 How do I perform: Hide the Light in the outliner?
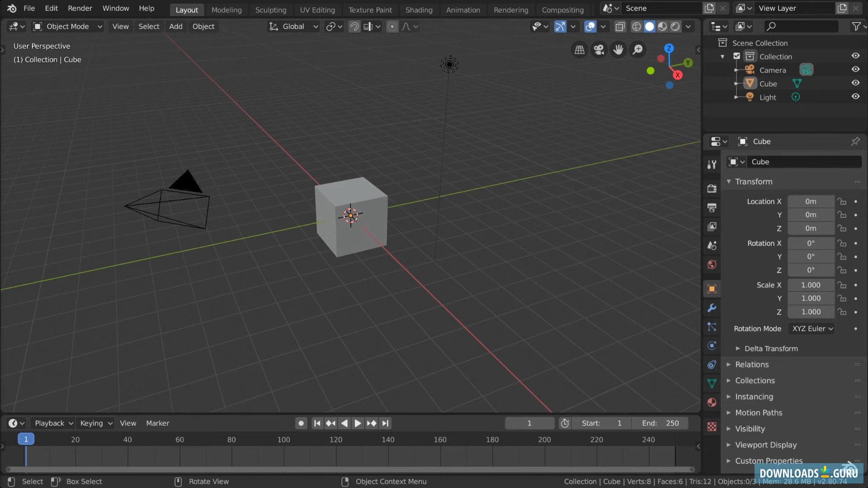pyautogui.click(x=855, y=97)
